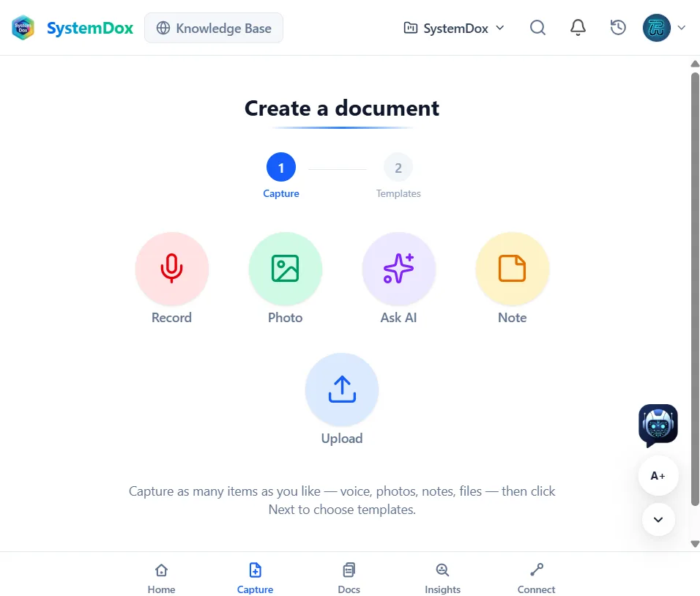Increase text size with A+ button
Screen dimensions: 700x596
[658, 476]
